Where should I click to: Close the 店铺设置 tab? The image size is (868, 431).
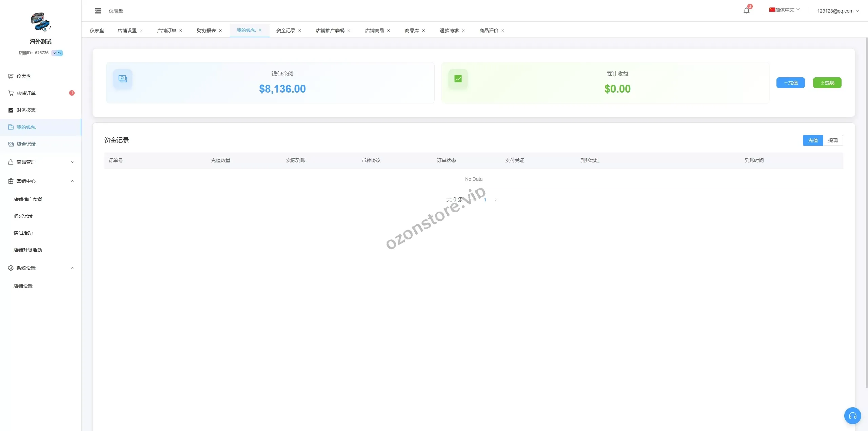tap(141, 31)
